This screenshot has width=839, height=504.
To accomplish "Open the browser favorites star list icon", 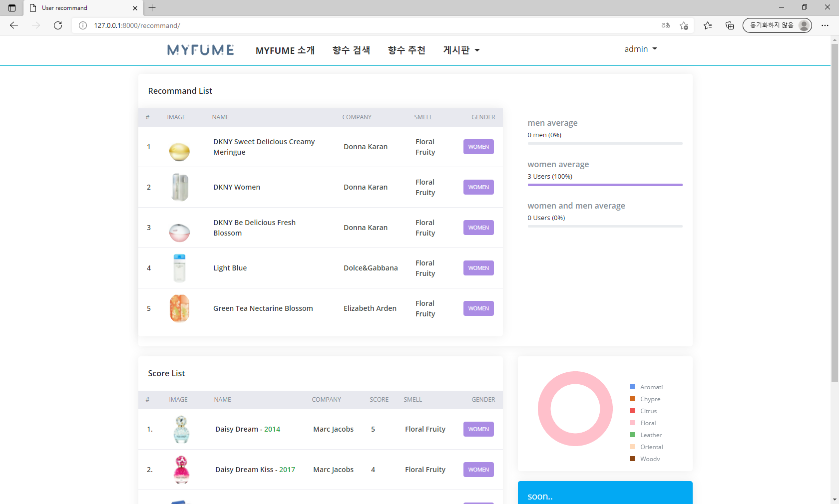I will 708,25.
